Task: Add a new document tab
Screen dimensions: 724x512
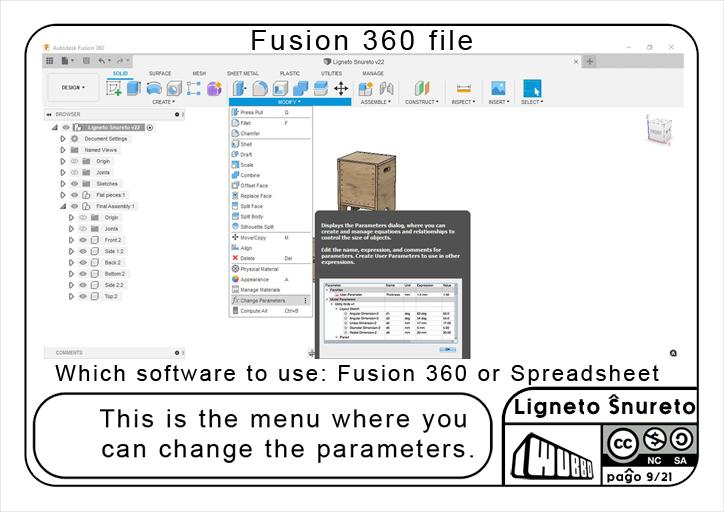Action: (x=590, y=61)
